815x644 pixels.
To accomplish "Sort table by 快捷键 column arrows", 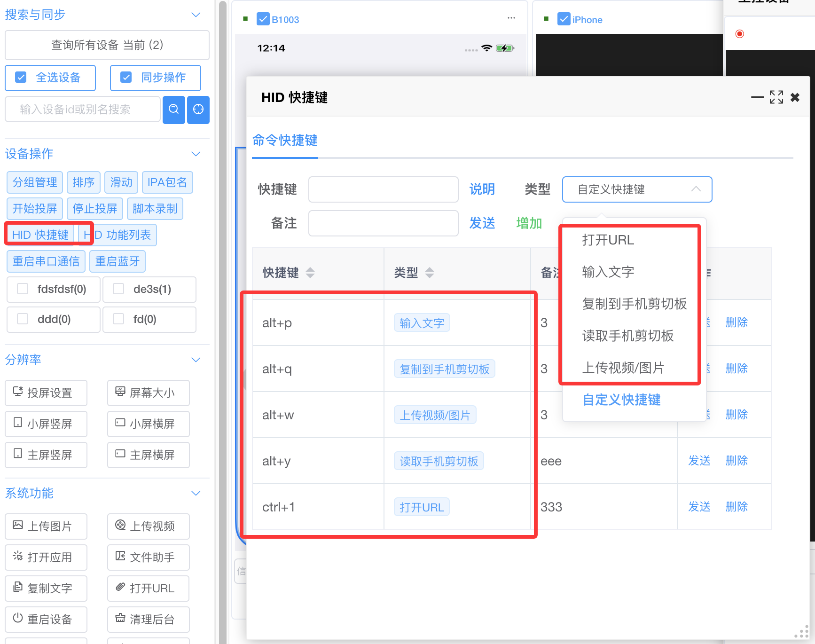I will click(310, 273).
